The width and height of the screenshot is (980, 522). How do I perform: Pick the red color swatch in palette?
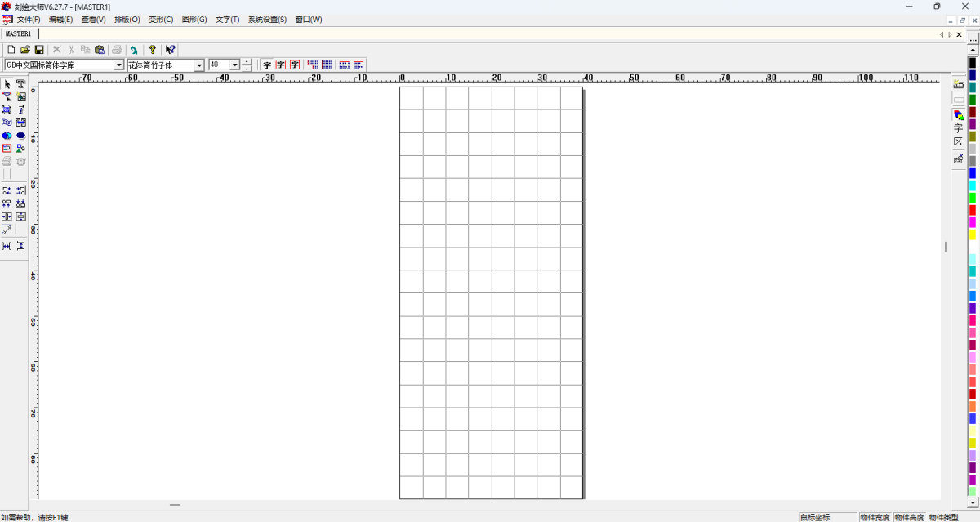pos(973,210)
